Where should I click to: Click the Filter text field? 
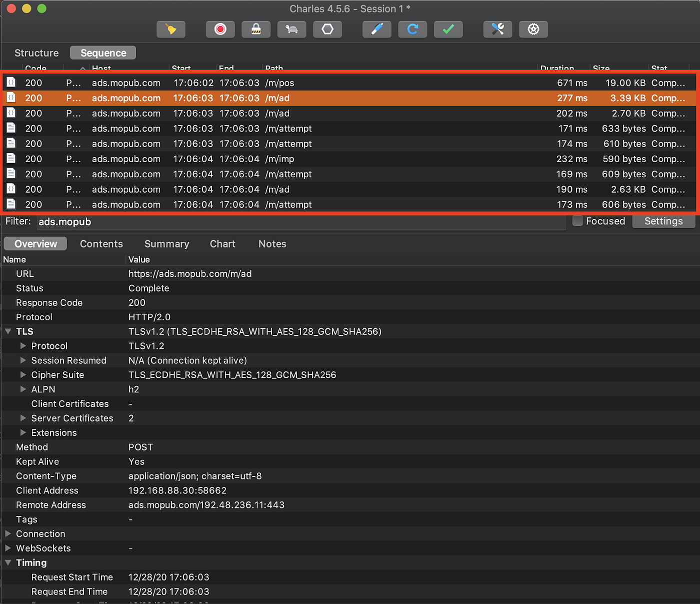[x=301, y=222]
